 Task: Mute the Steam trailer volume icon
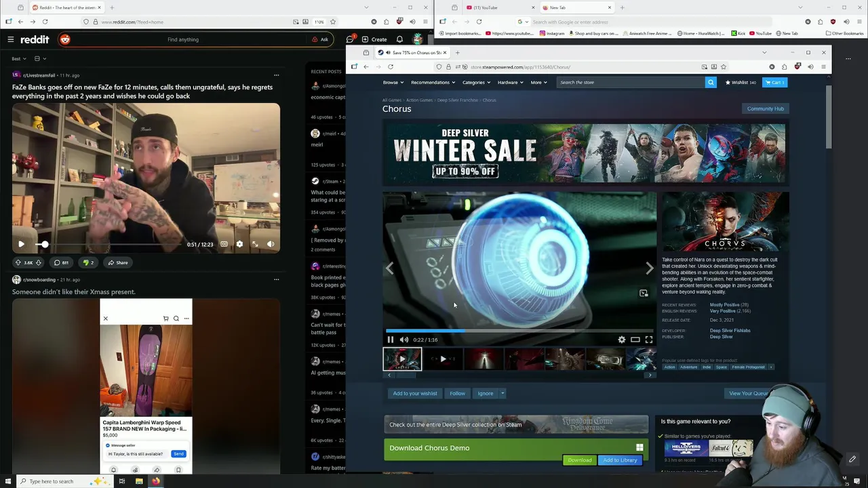pos(404,340)
